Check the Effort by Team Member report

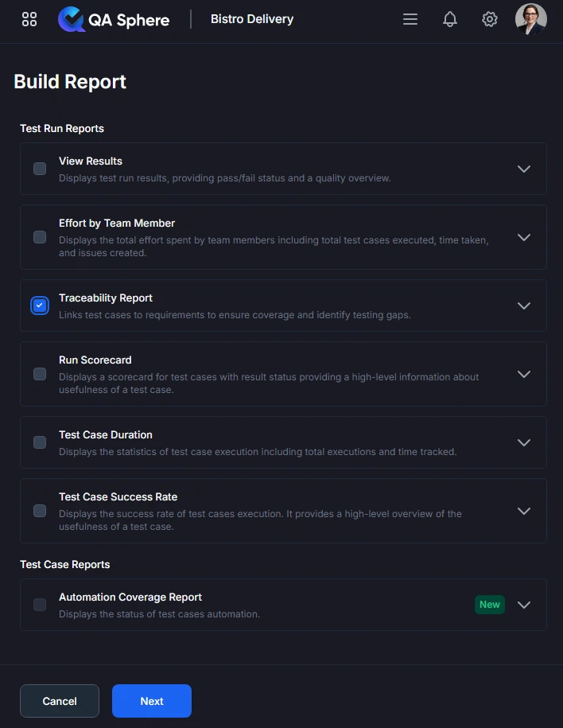pyautogui.click(x=40, y=236)
